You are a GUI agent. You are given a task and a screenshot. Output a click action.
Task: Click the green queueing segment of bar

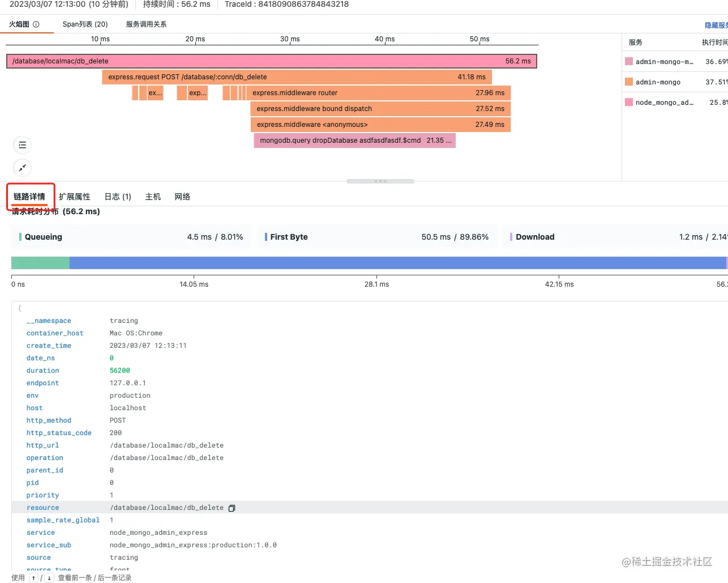pyautogui.click(x=40, y=263)
